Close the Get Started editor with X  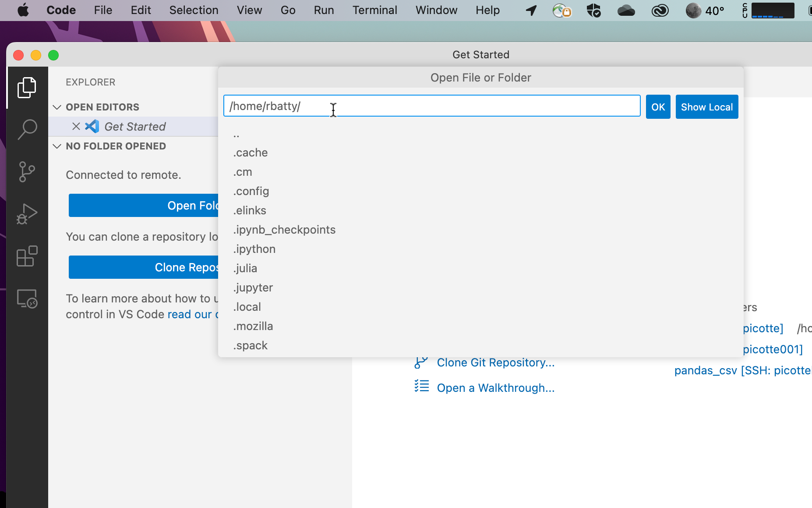click(x=76, y=127)
